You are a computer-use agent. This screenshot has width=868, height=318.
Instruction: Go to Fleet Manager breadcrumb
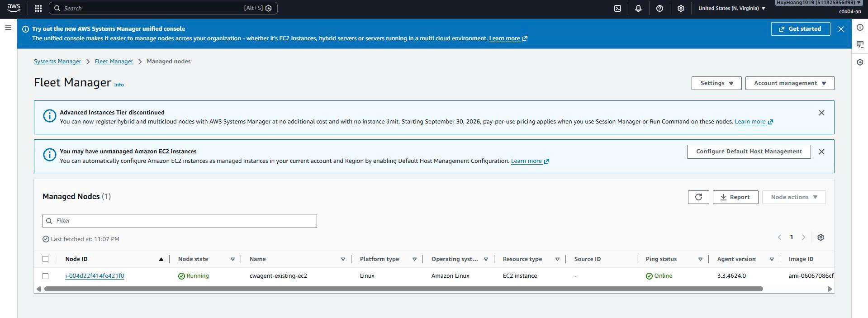click(x=114, y=62)
